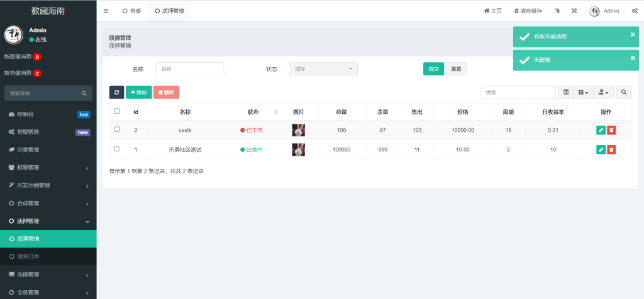Image resolution: width=644 pixels, height=299 pixels.
Task: Click the hamburger menu toggle icon
Action: click(106, 11)
